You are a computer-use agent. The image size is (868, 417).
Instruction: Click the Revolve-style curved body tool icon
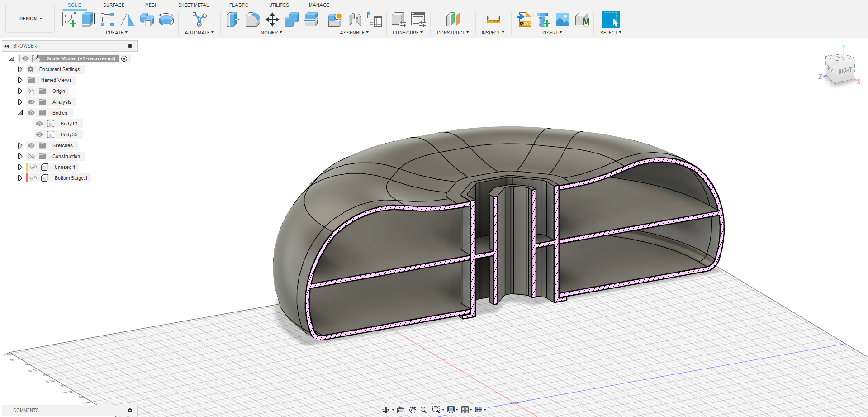[166, 19]
